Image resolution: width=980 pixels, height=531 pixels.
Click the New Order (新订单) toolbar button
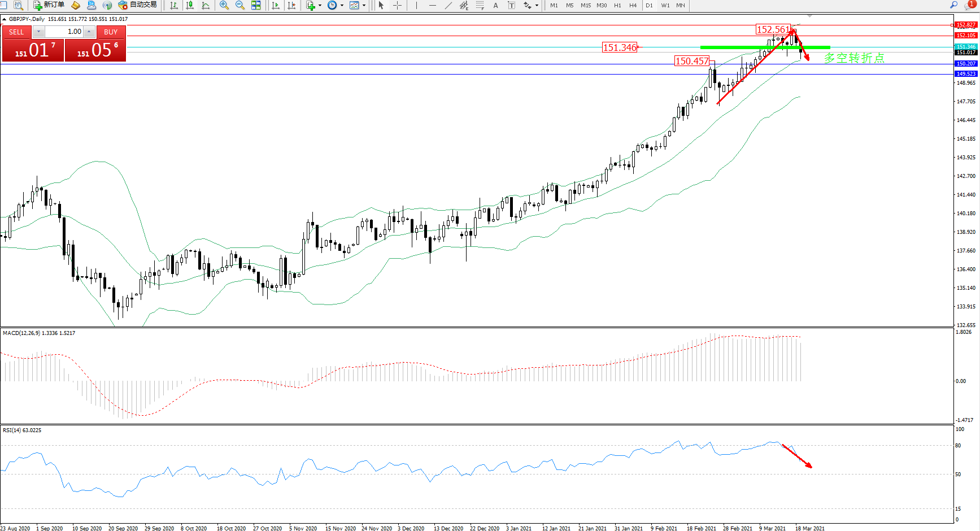click(49, 5)
